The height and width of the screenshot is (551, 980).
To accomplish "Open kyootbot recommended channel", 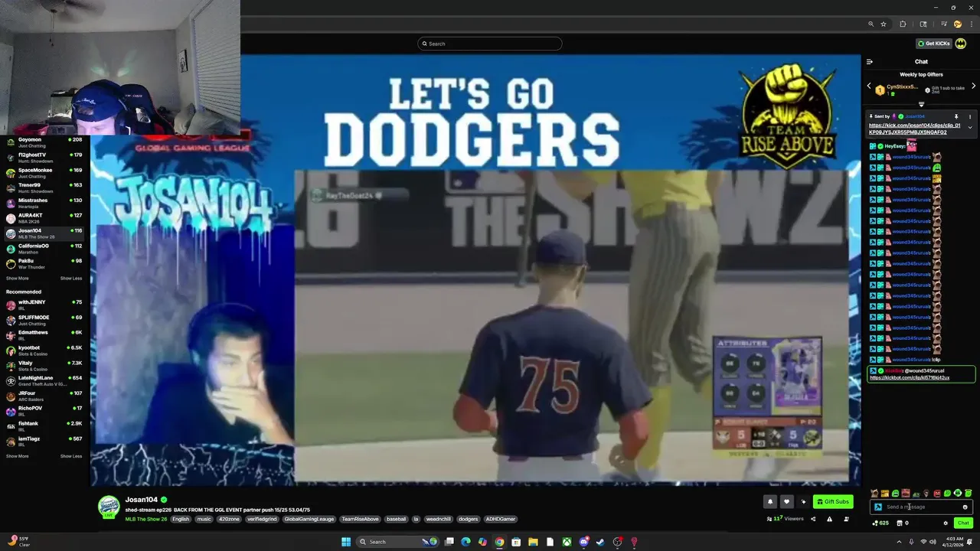I will (x=44, y=350).
